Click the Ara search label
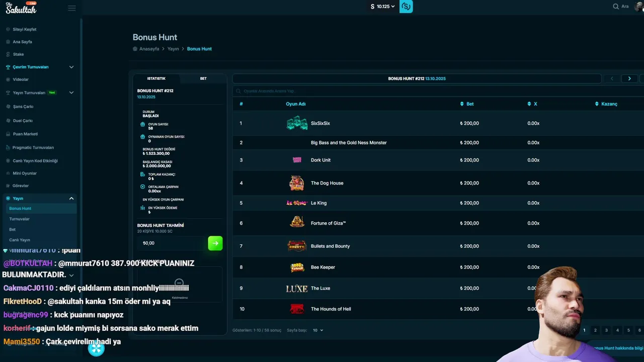Image resolution: width=644 pixels, height=362 pixels. [625, 7]
